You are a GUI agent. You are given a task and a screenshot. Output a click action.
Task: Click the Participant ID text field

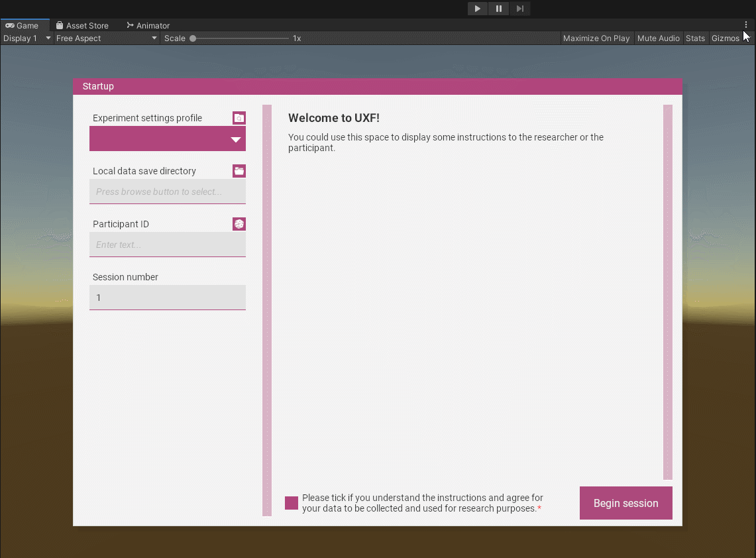point(168,245)
